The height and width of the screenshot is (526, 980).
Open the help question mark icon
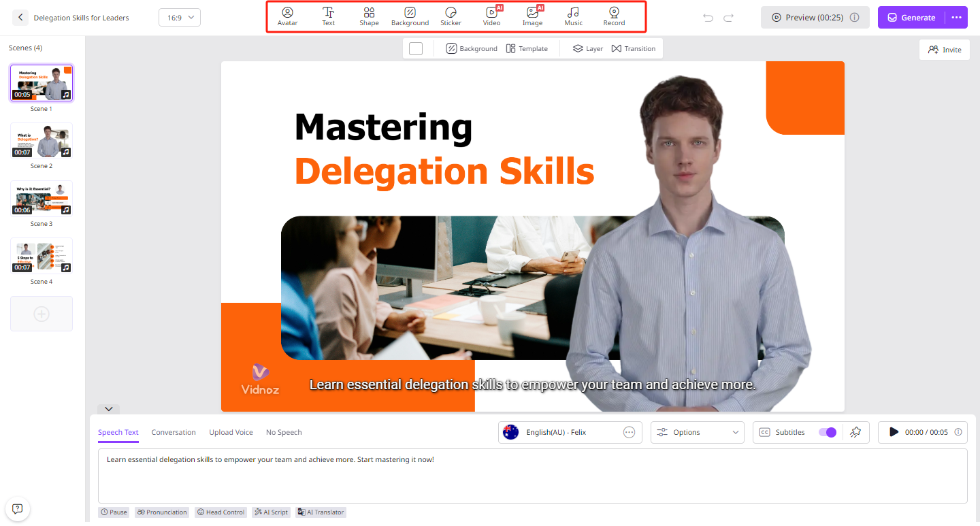[17, 508]
